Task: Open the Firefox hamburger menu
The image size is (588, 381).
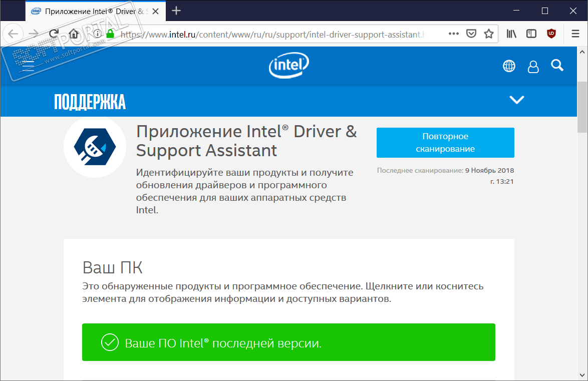Action: coord(575,34)
